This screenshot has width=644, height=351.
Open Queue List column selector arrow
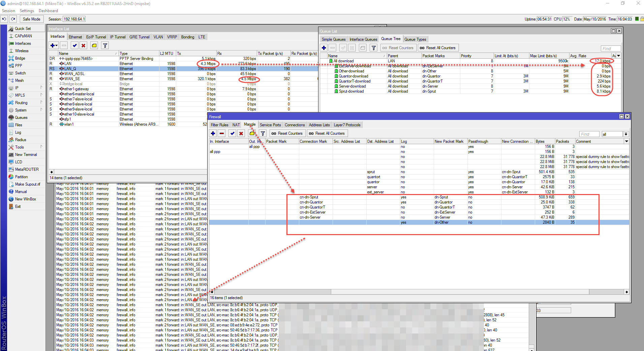[x=618, y=56]
